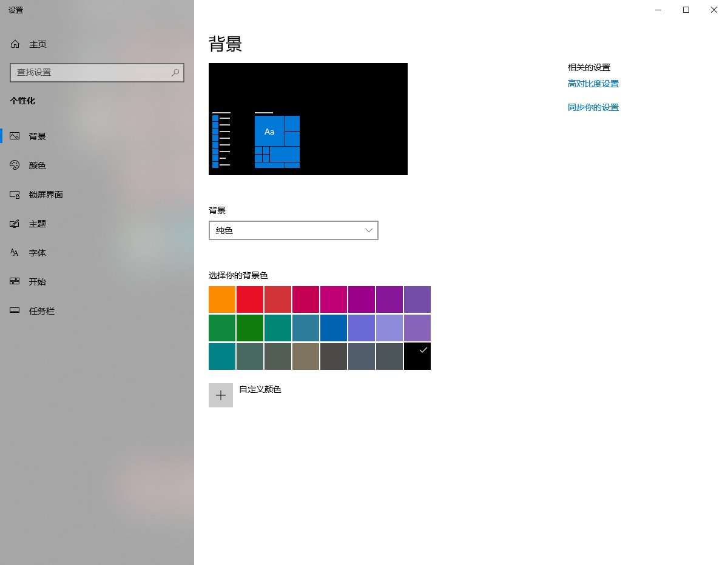Open the 开始 menu settings page
The image size is (728, 565).
pyautogui.click(x=97, y=282)
